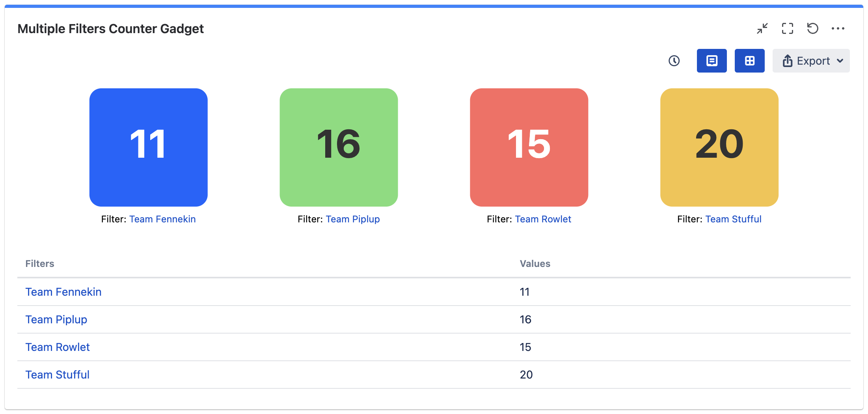Refresh the Multiple Filters Counter Gadget
Image resolution: width=868 pixels, height=414 pixels.
pos(813,28)
